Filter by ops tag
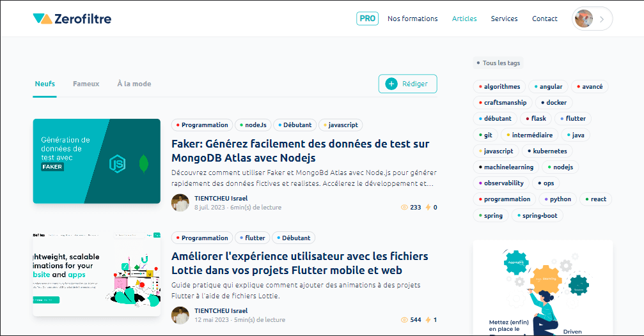This screenshot has height=336, width=644. pyautogui.click(x=546, y=183)
